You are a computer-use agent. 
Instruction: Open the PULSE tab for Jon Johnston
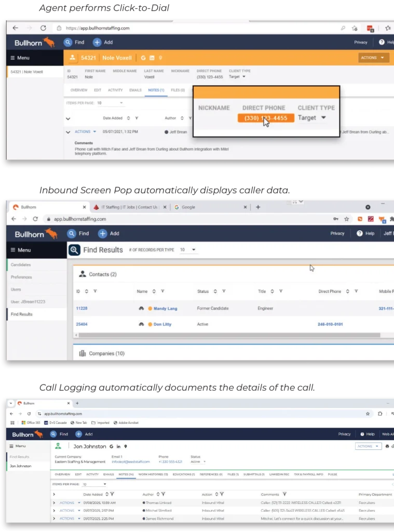(x=332, y=474)
